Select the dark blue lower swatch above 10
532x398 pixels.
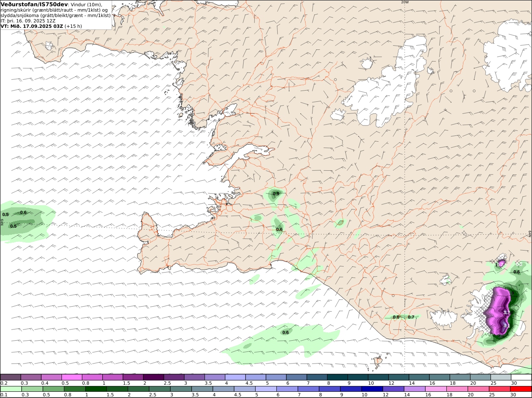pyautogui.click(x=372, y=389)
